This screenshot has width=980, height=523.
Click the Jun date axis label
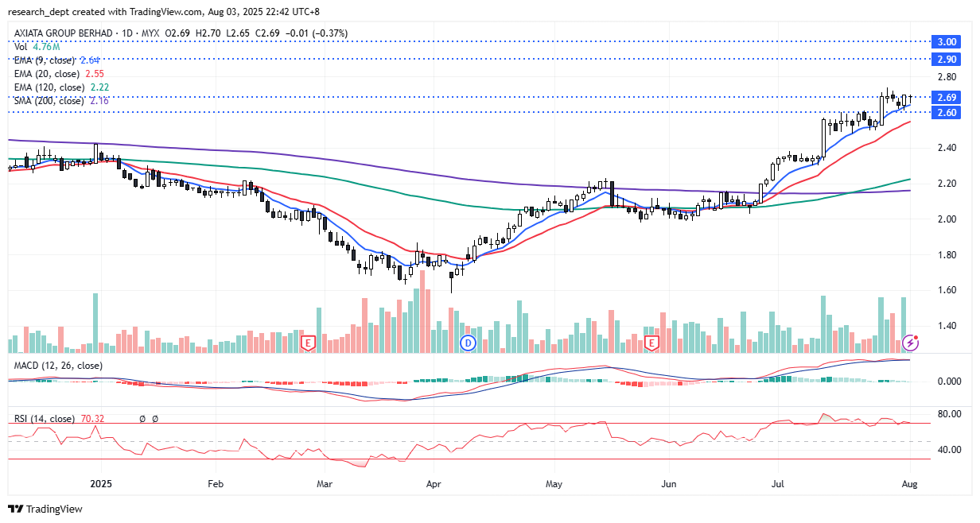669,483
